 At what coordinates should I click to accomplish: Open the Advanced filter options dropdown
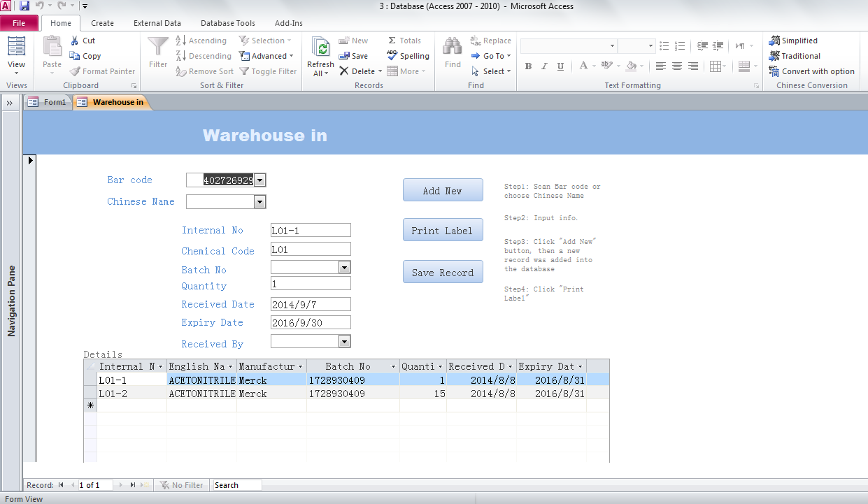tap(266, 56)
